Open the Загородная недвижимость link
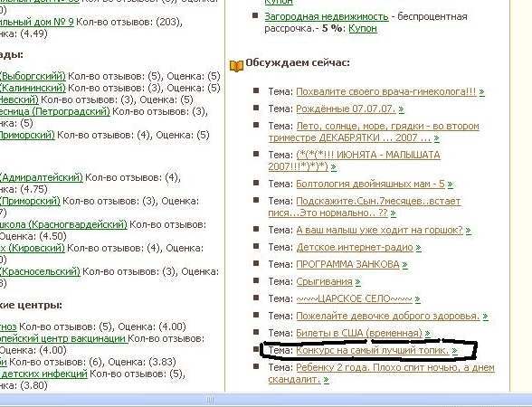The height and width of the screenshot is (407, 532). coord(327,16)
